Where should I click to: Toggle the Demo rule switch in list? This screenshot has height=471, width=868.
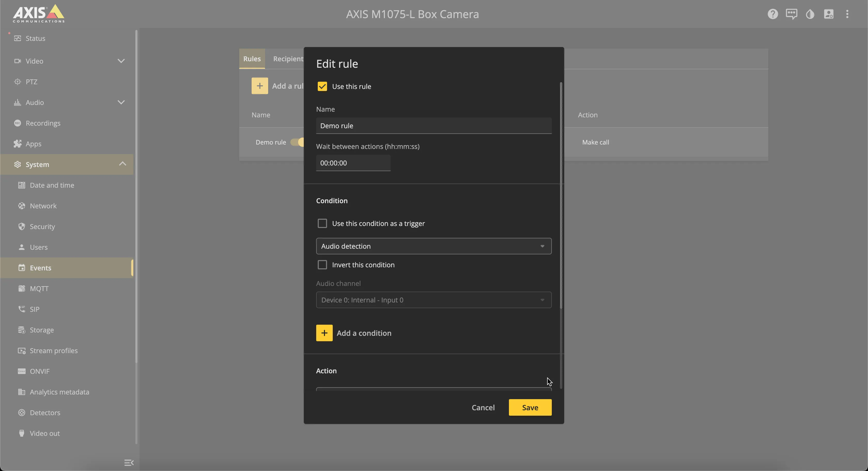coord(297,142)
